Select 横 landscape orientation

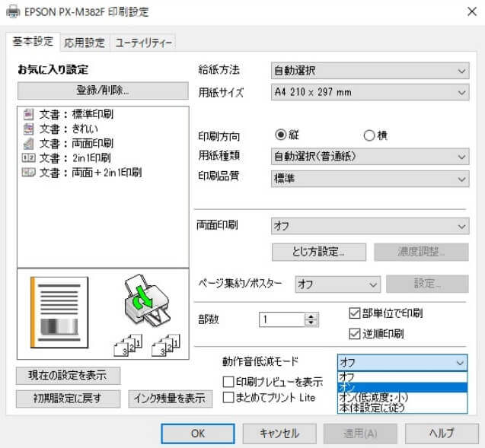pyautogui.click(x=369, y=135)
